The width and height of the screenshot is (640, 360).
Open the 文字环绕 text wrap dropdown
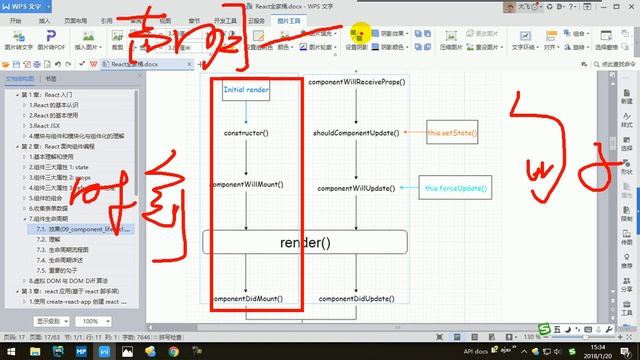525,41
